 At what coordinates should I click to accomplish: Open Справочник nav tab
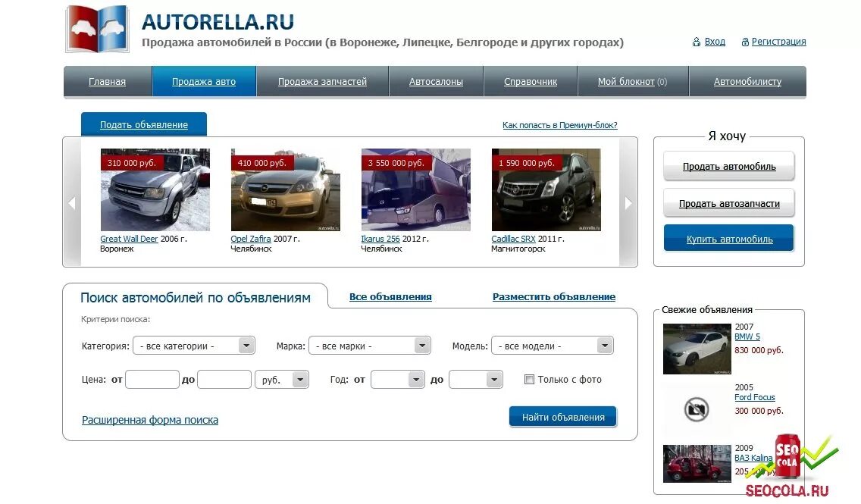[531, 81]
